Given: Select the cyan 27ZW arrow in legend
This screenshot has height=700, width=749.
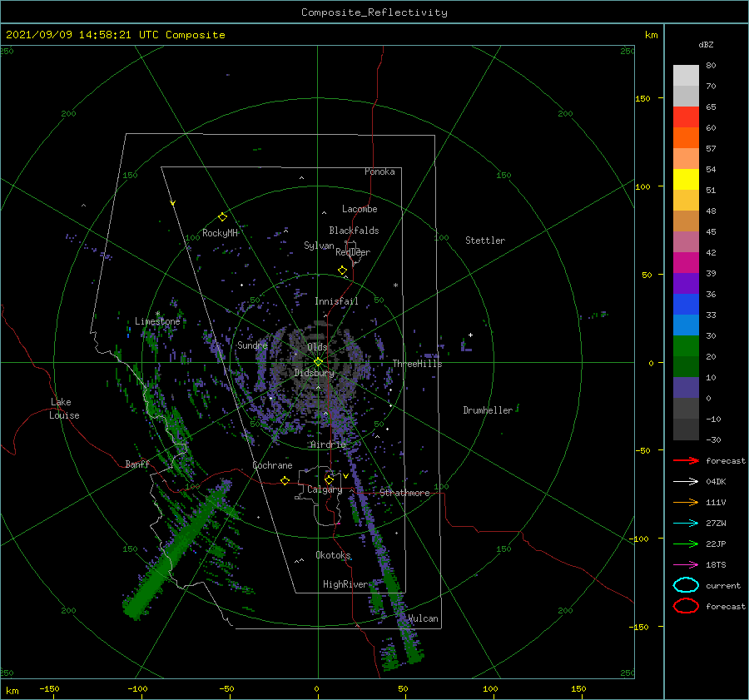Looking at the screenshot, I should pyautogui.click(x=686, y=523).
